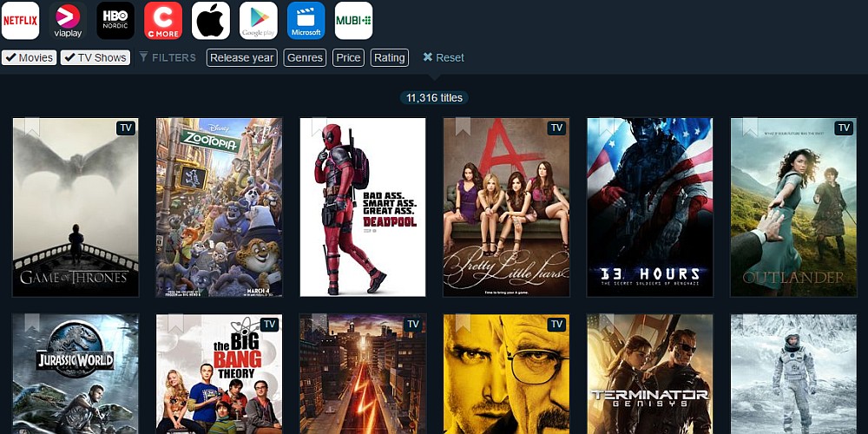Bookmark Zootopia with the ribbon icon
Image resolution: width=868 pixels, height=434 pixels.
click(176, 126)
